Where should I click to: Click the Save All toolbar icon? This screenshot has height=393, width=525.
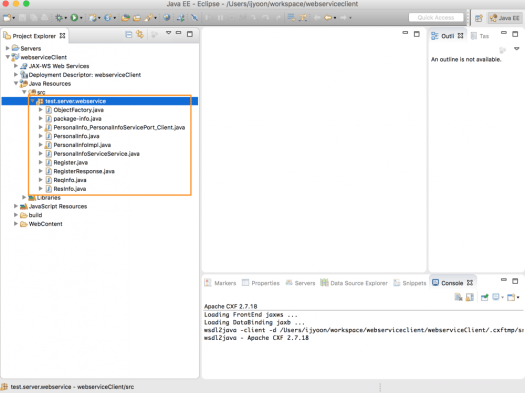coord(33,17)
